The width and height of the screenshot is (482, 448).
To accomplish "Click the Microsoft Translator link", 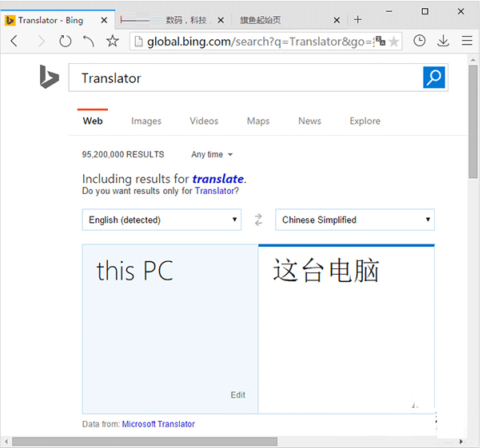I will point(158,424).
